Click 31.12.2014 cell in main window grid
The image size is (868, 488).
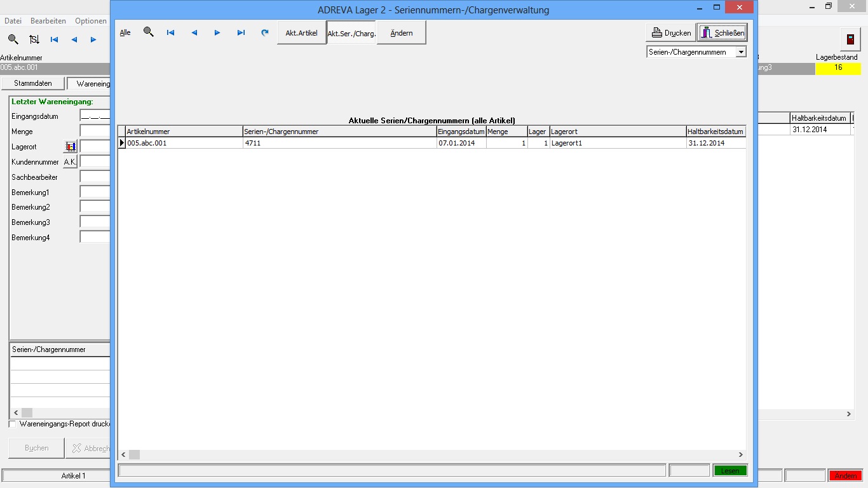click(x=819, y=130)
